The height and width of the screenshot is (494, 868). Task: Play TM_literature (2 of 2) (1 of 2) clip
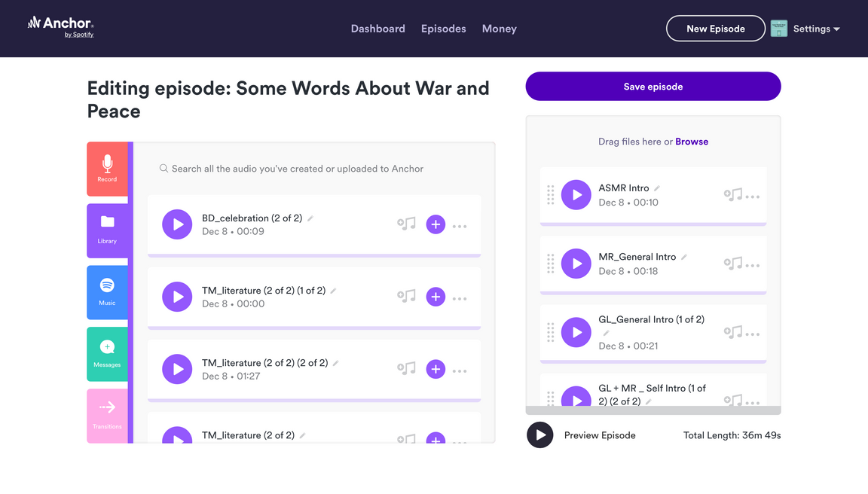pos(177,297)
